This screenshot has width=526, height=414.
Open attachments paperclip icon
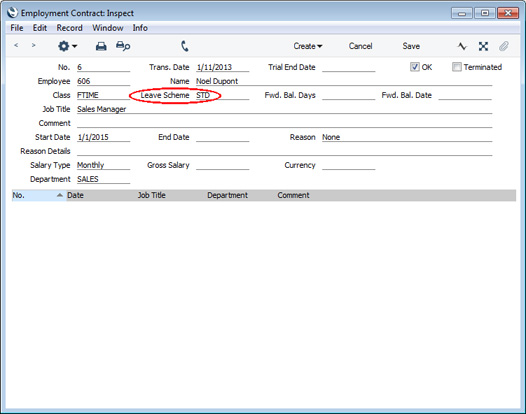504,46
